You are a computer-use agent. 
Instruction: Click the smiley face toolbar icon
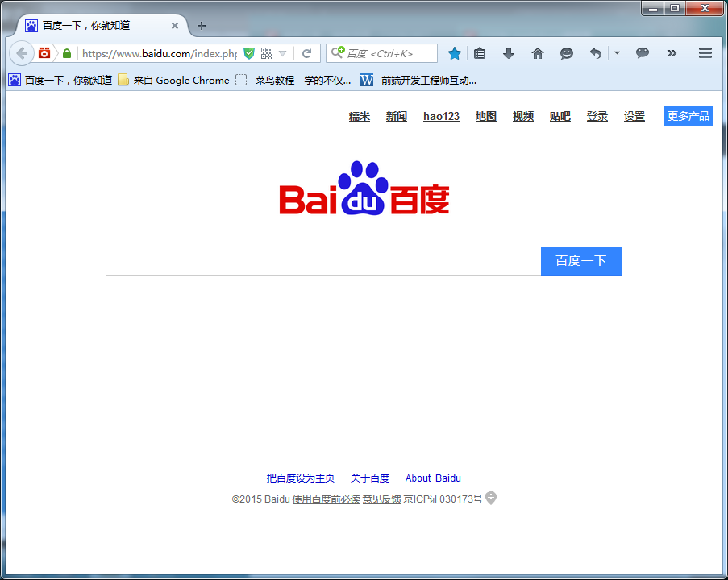point(567,53)
